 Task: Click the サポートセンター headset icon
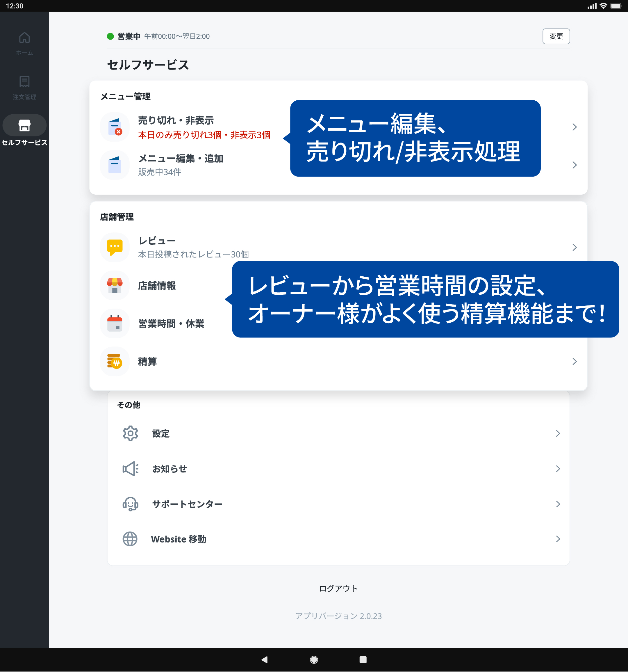130,504
